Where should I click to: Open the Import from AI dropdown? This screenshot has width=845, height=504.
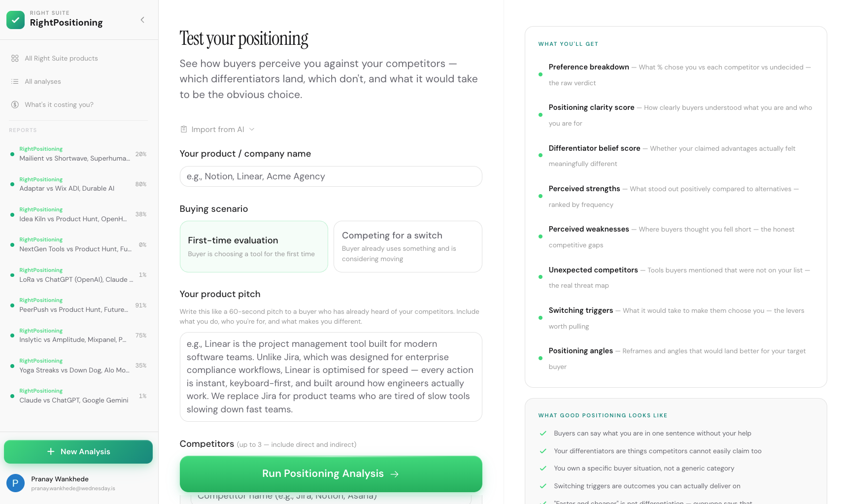218,129
